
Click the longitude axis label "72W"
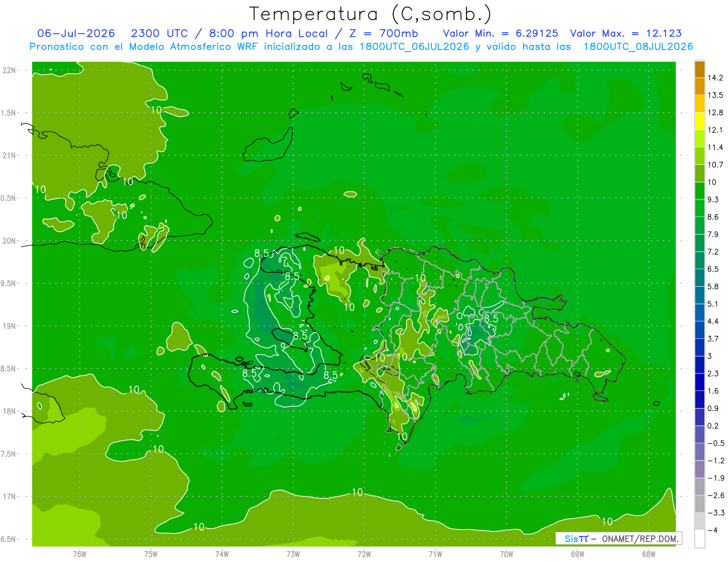[x=364, y=554]
